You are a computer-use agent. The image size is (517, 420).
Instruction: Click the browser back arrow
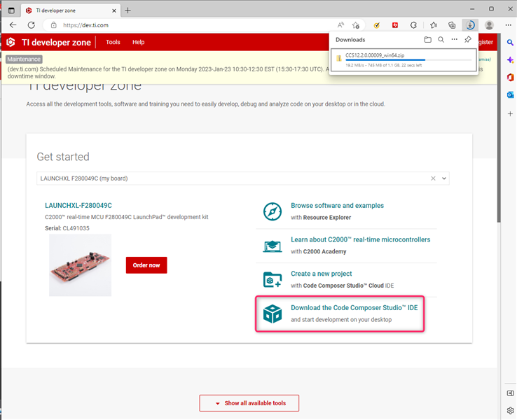pyautogui.click(x=13, y=25)
